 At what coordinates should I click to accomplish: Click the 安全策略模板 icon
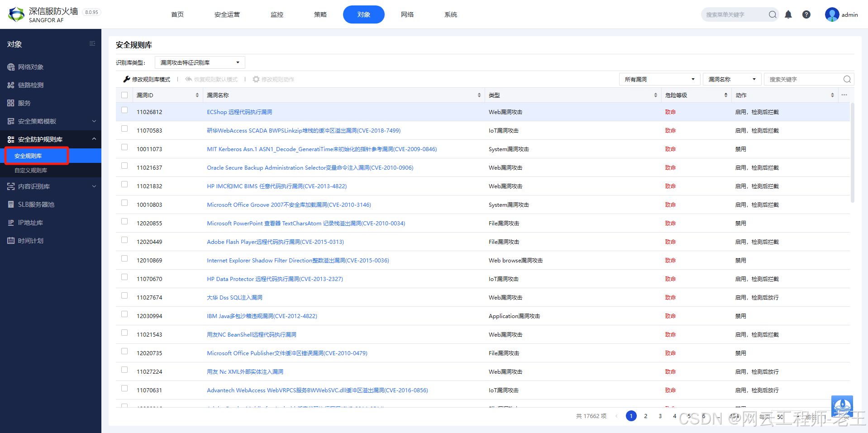[11, 121]
